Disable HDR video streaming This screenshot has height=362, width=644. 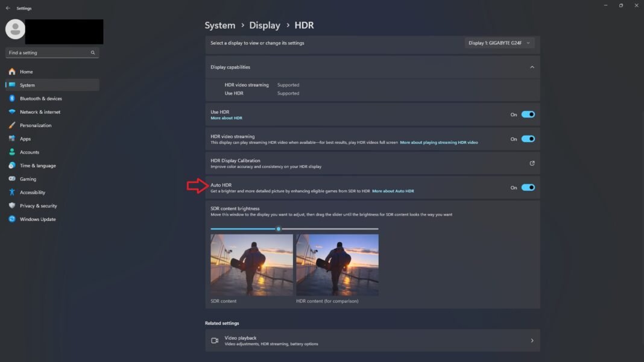tap(527, 139)
